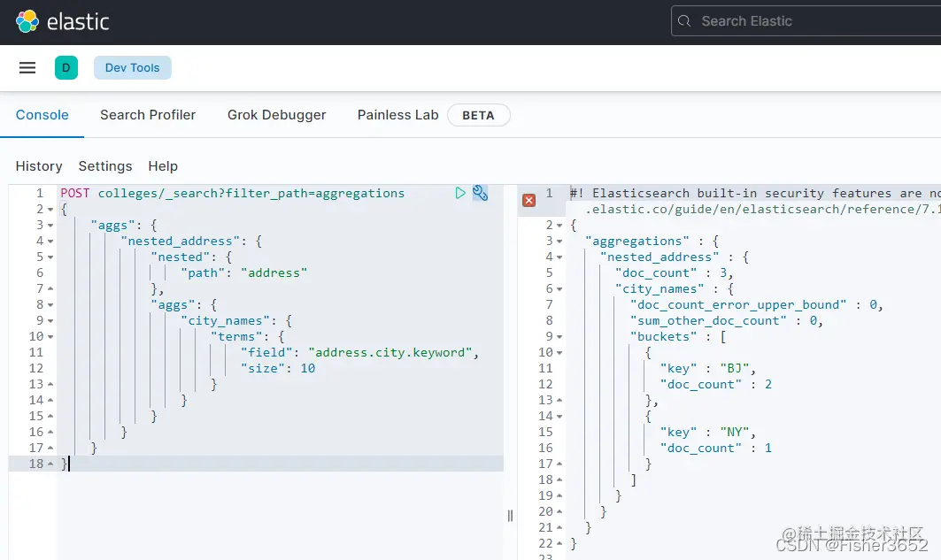Click "doc_count_error_upper_bound" response line
The height and width of the screenshot is (560, 941).
(x=757, y=304)
